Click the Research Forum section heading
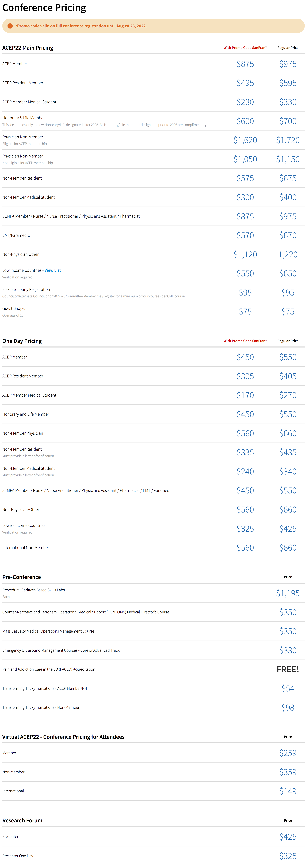Image resolution: width=306 pixels, height=868 pixels. coord(22,820)
